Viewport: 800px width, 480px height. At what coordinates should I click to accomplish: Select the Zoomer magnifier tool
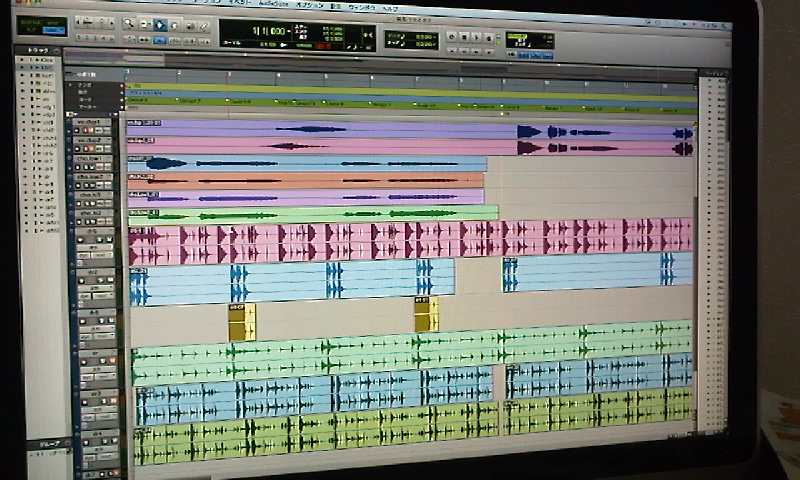128,23
